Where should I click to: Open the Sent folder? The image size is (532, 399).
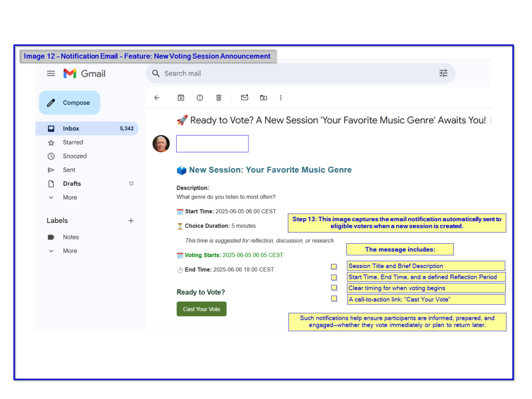(87, 170)
